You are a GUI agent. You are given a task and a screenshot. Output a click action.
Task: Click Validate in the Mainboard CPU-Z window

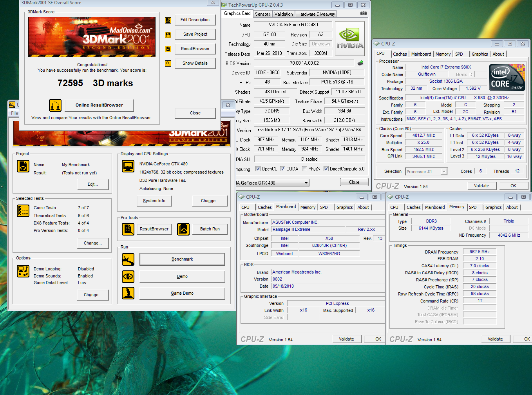tap(346, 339)
